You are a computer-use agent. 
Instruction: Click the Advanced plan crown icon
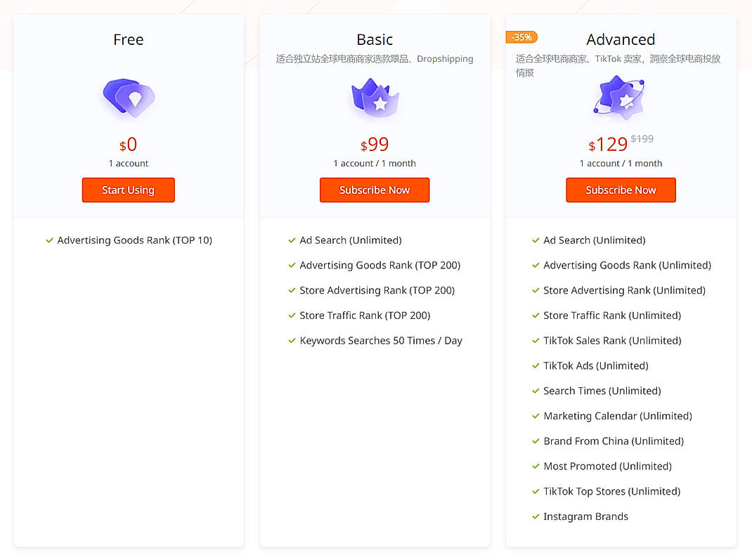tap(621, 99)
